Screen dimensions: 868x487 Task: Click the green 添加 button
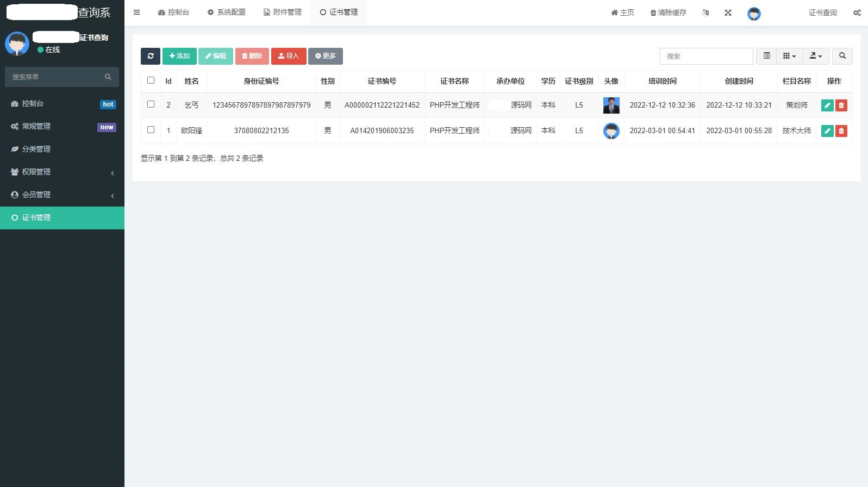point(179,56)
